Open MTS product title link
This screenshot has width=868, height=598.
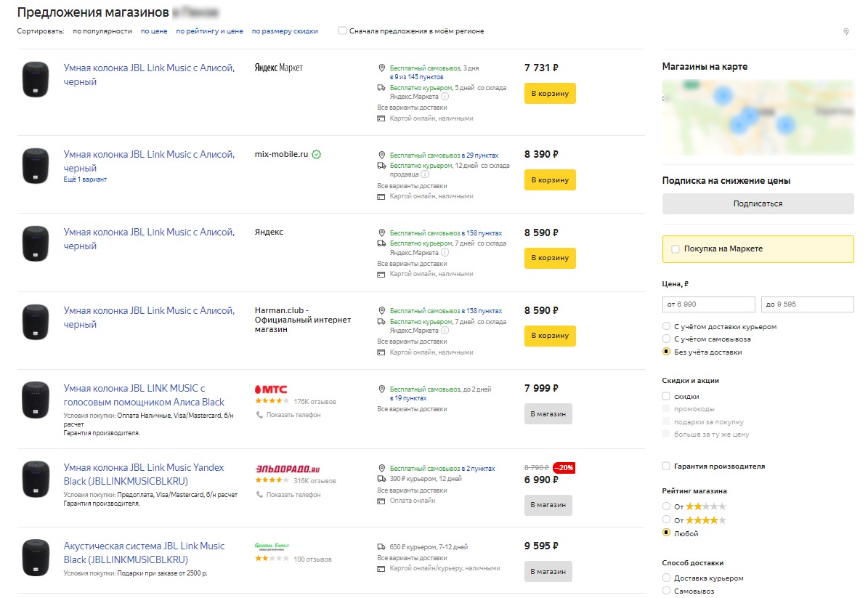click(144, 395)
